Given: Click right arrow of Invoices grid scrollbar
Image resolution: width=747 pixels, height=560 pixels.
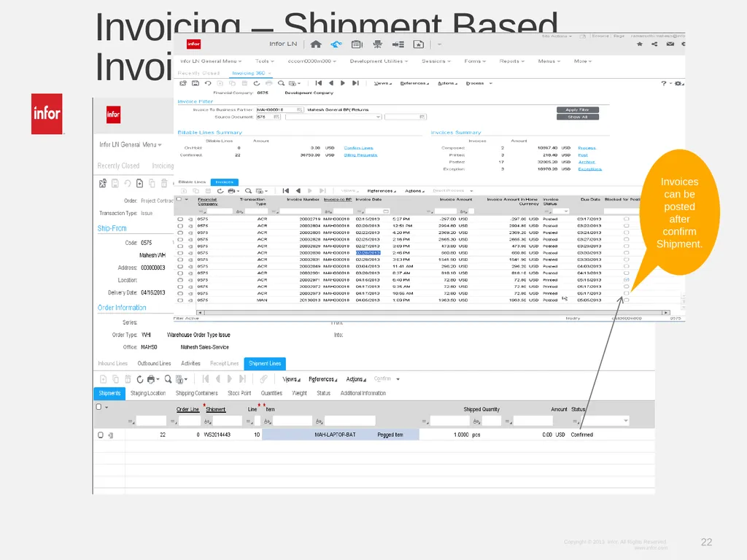Looking at the screenshot, I should [665, 313].
